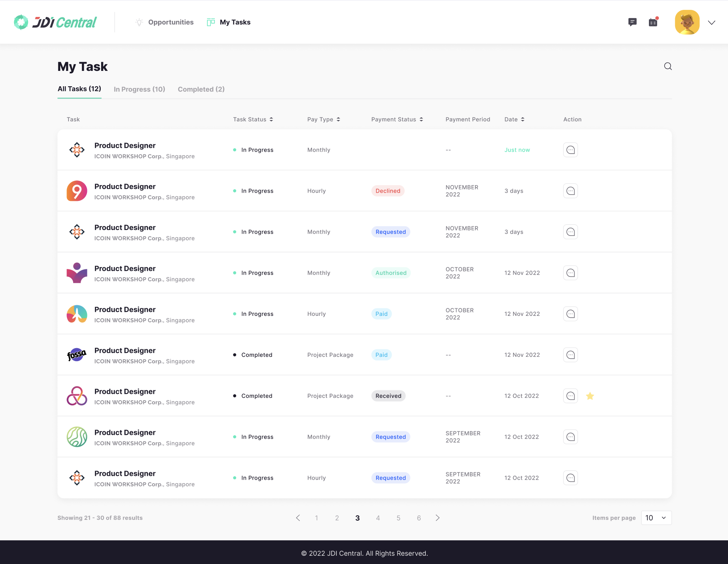Go to next page arrow
Viewport: 728px width, 564px height.
pyautogui.click(x=438, y=518)
